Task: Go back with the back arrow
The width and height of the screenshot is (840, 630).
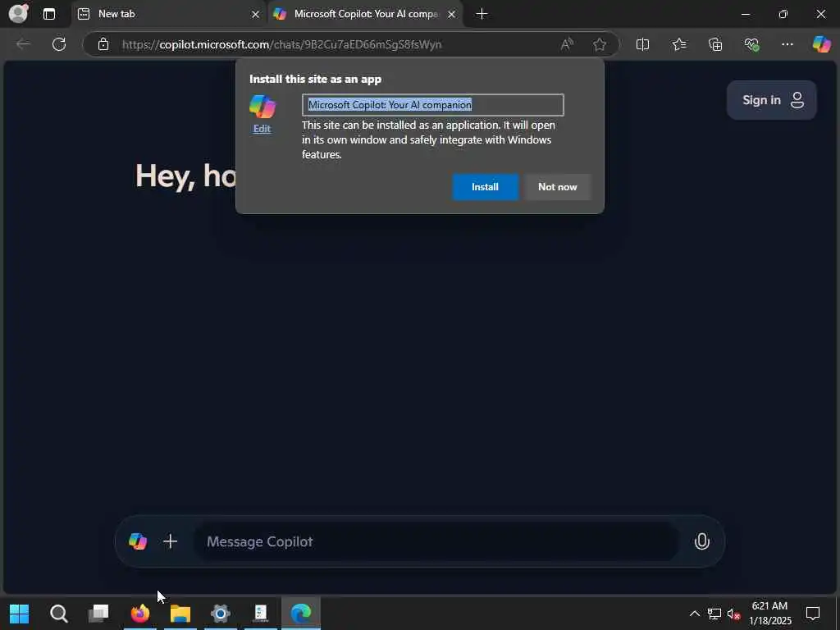Action: tap(23, 44)
